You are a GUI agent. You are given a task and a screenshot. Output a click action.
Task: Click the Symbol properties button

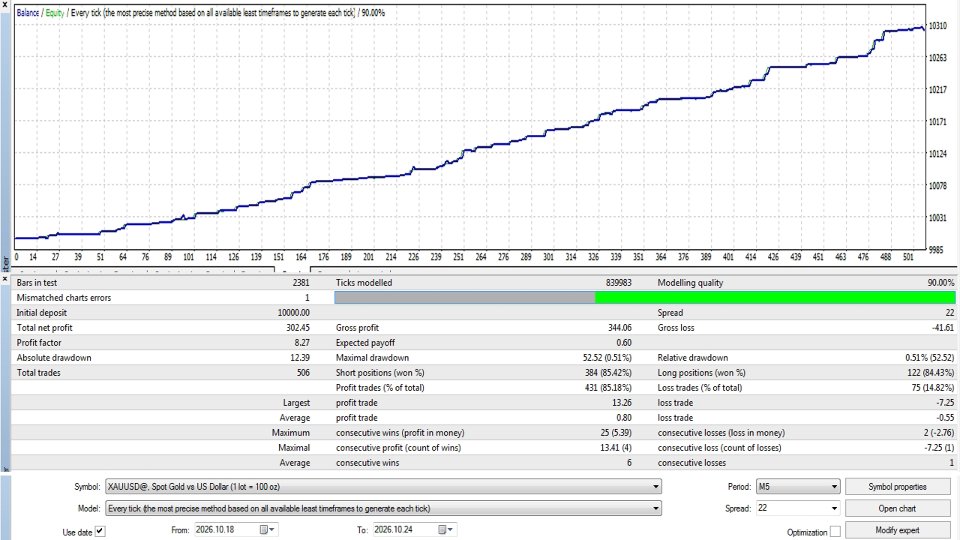pyautogui.click(x=897, y=487)
